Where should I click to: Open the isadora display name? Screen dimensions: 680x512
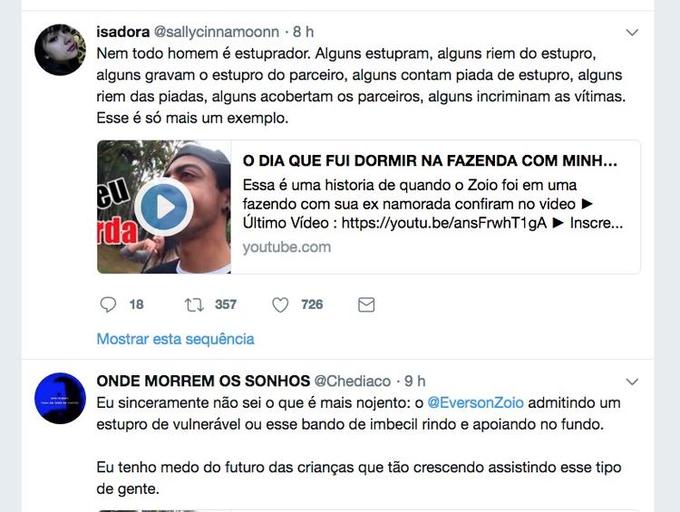(x=123, y=32)
